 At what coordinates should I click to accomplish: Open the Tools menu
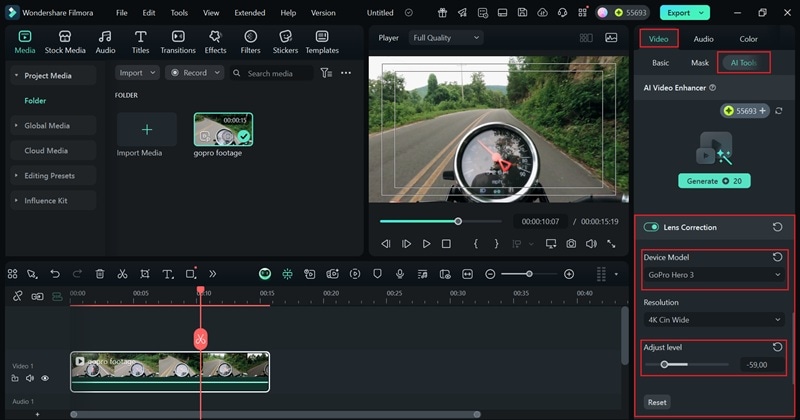point(179,13)
